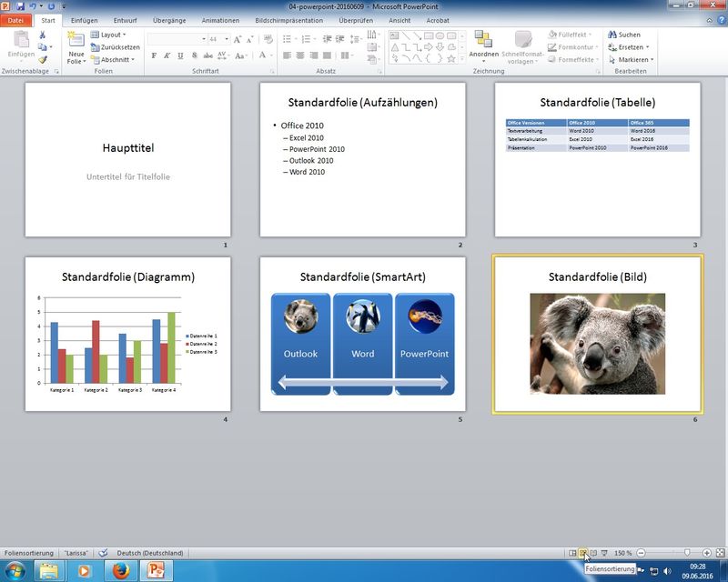The image size is (728, 582).
Task: Open Firefox from the taskbar
Action: click(119, 571)
